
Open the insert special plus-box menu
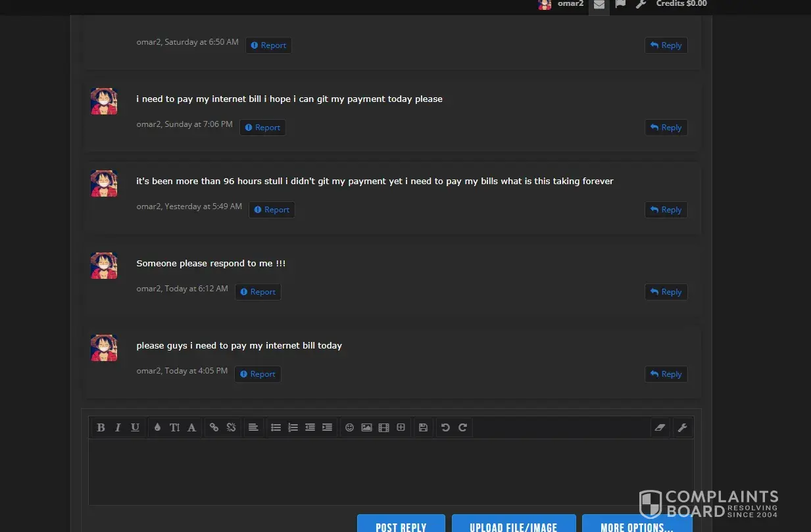point(401,427)
